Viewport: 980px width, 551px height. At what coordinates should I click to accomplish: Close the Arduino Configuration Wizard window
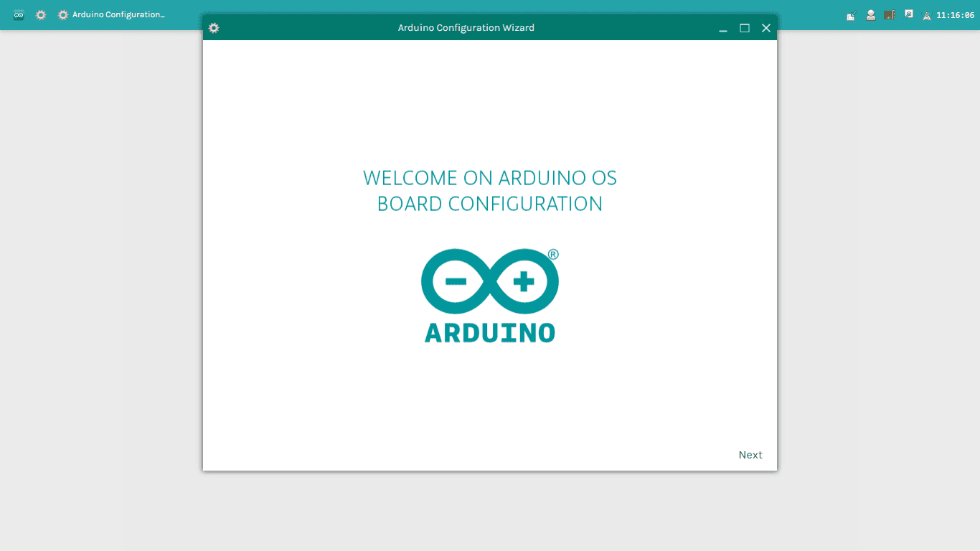(765, 28)
